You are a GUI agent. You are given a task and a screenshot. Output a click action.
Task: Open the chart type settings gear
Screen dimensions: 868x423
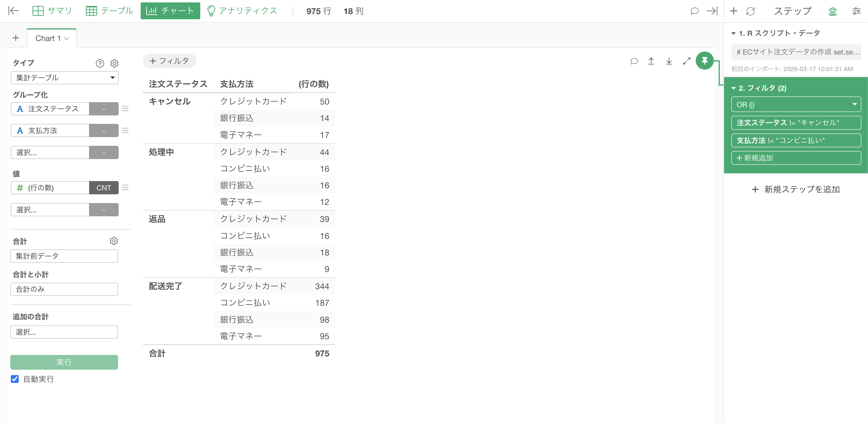tap(114, 63)
